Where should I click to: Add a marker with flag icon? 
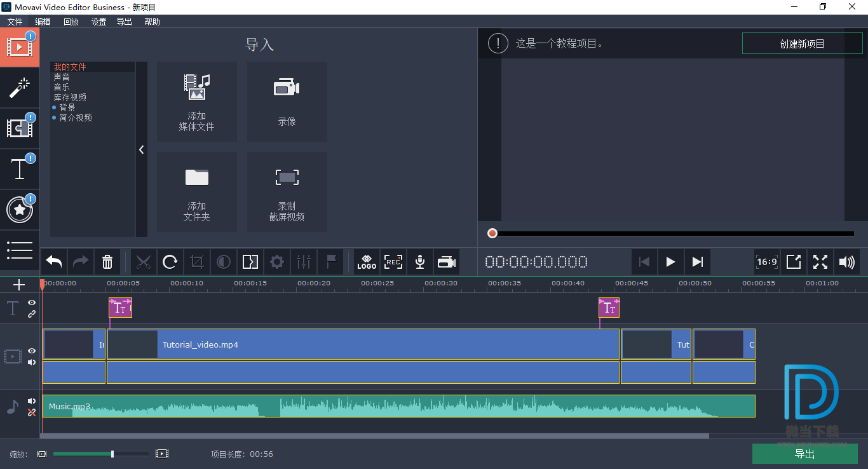pyautogui.click(x=330, y=262)
